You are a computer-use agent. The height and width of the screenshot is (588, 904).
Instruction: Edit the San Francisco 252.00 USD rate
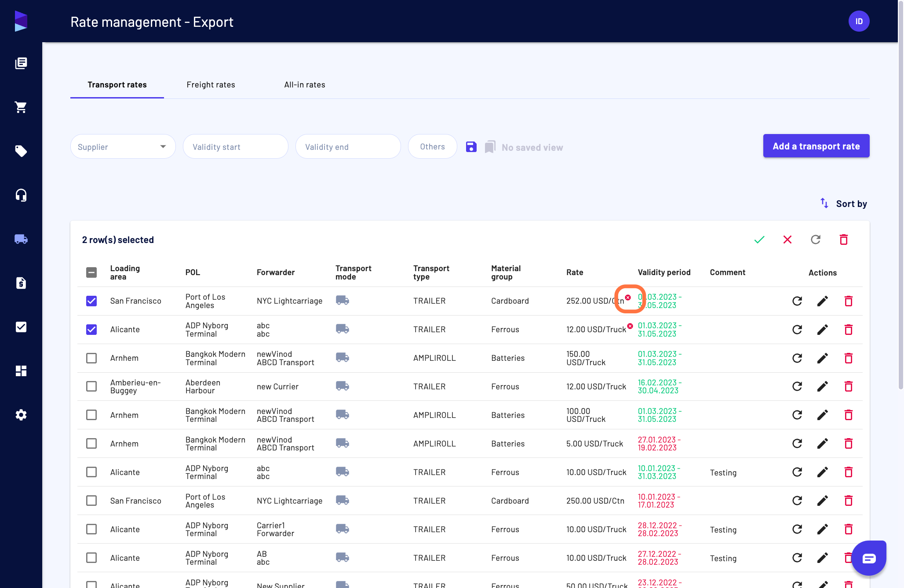(823, 301)
